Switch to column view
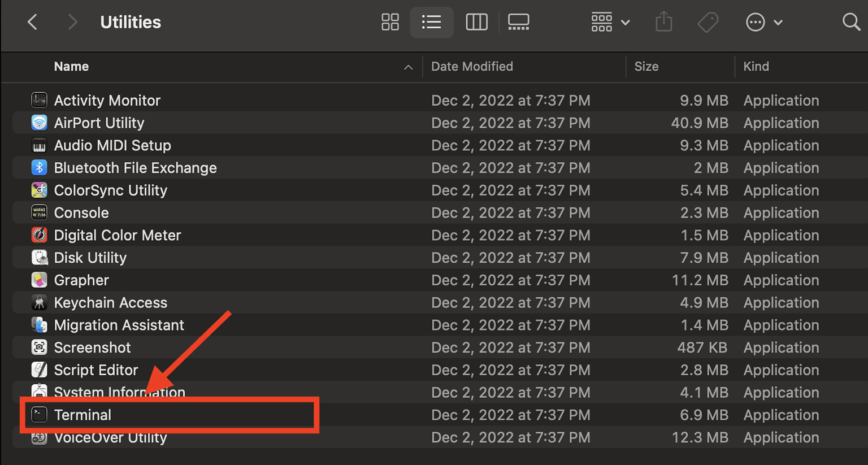The image size is (868, 465). coord(476,22)
